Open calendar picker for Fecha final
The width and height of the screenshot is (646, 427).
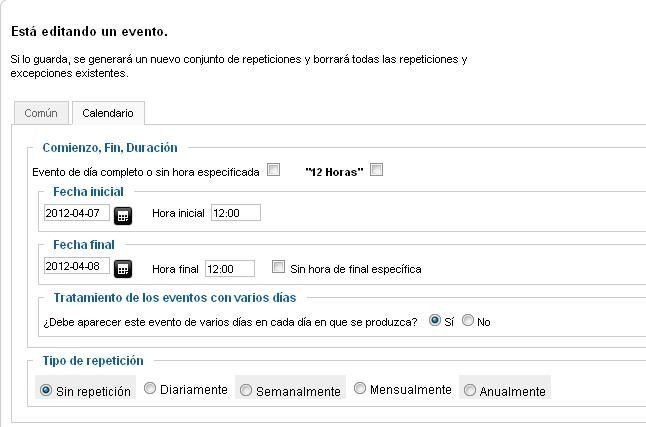pyautogui.click(x=123, y=269)
